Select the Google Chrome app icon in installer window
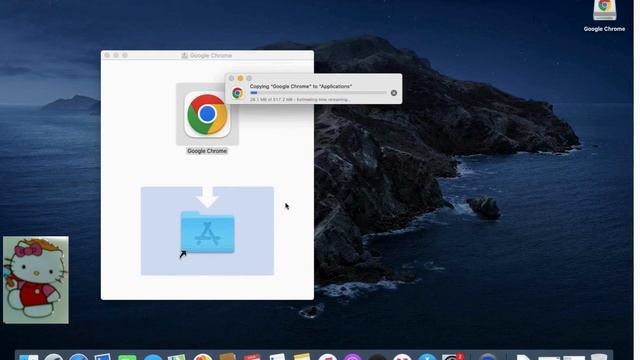 [207, 114]
